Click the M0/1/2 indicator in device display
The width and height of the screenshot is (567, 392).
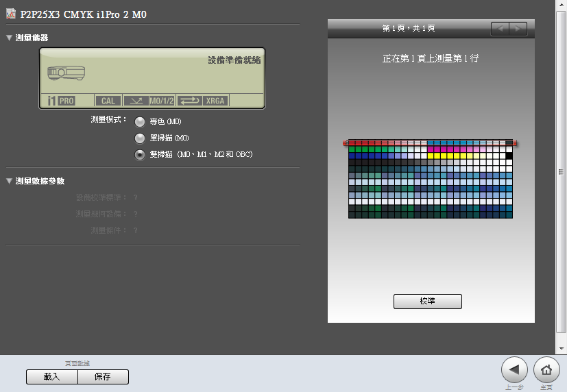point(162,101)
